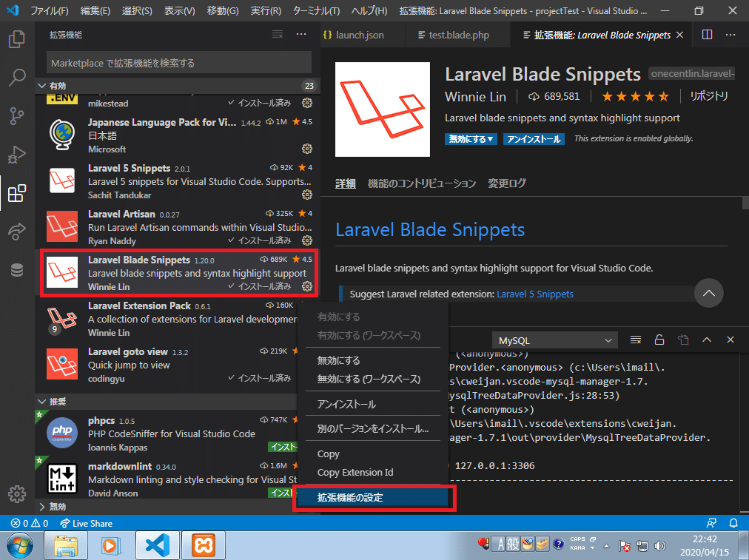Show errors and warnings in status bar
The image size is (749, 560).
30,523
